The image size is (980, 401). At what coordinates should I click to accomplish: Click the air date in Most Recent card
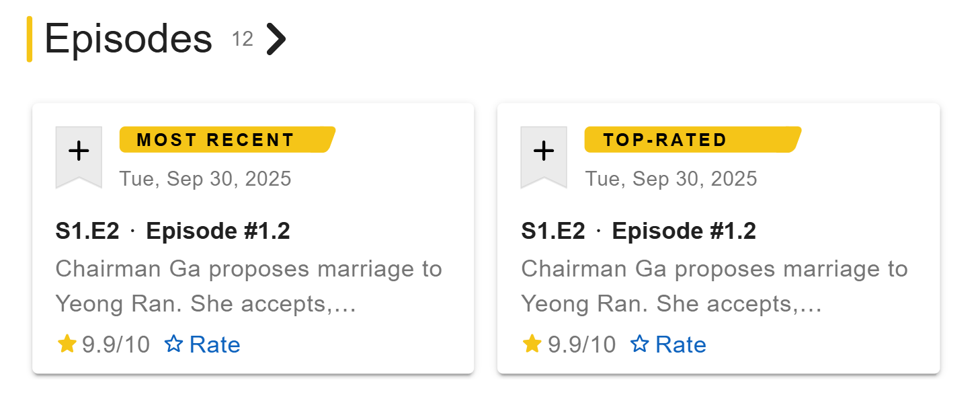pyautogui.click(x=205, y=179)
